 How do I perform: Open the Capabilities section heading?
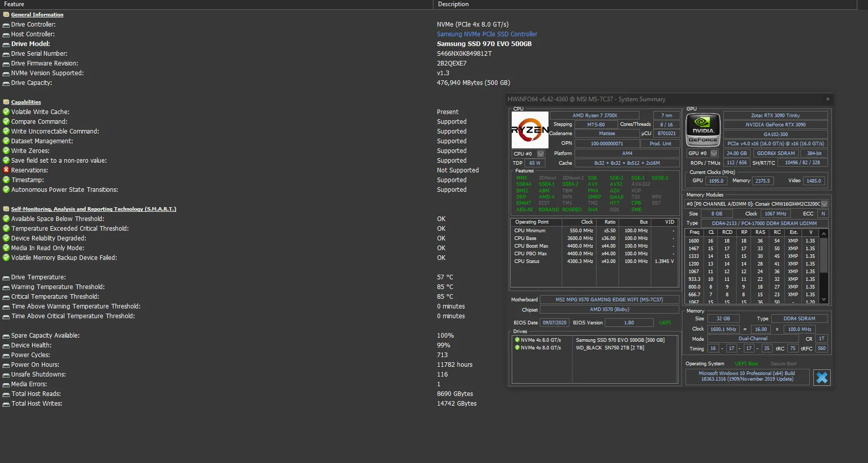click(26, 102)
